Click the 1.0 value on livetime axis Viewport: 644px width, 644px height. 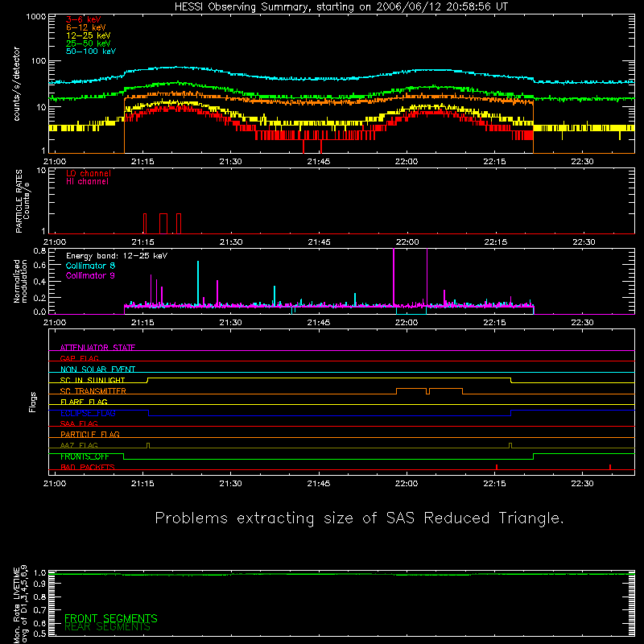point(39,572)
